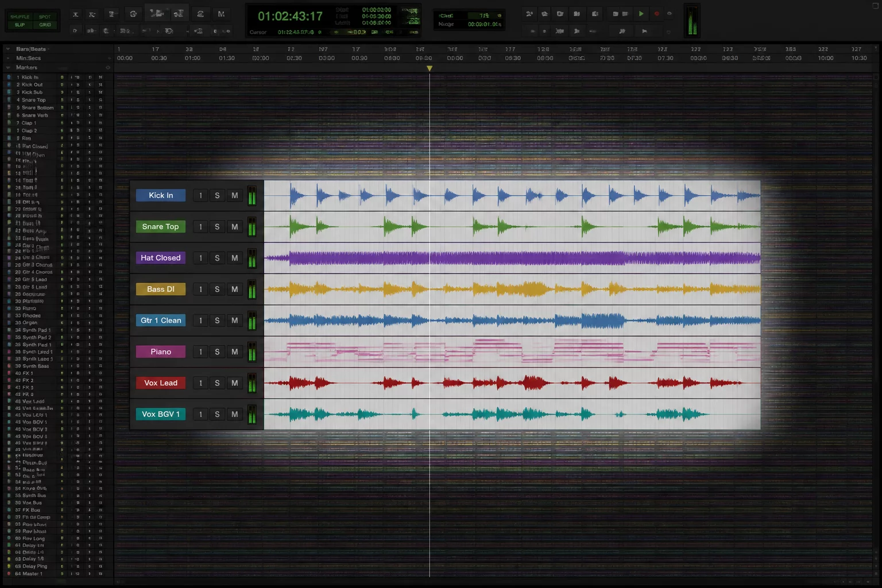Click the '1' button on the Gtr 1 Clean track
This screenshot has width=882, height=588.
[200, 320]
